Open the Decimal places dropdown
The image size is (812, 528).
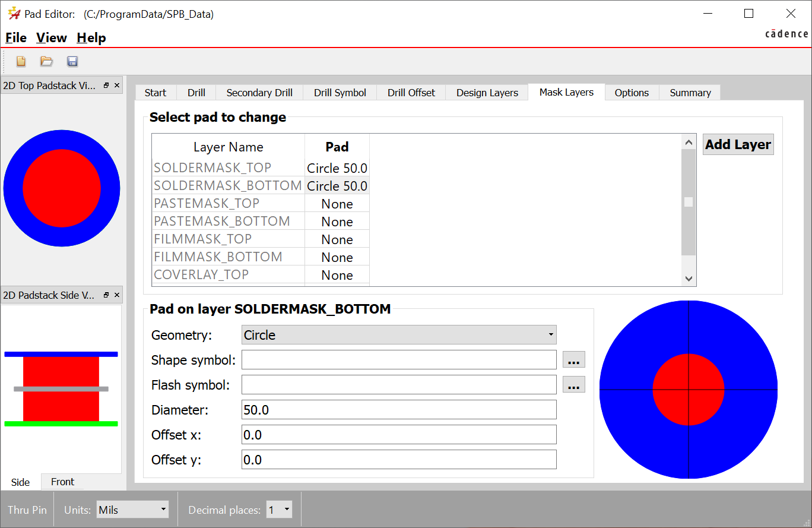280,510
